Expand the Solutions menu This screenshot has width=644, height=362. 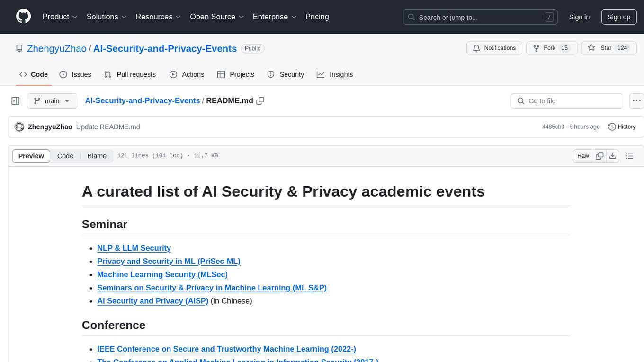click(107, 17)
